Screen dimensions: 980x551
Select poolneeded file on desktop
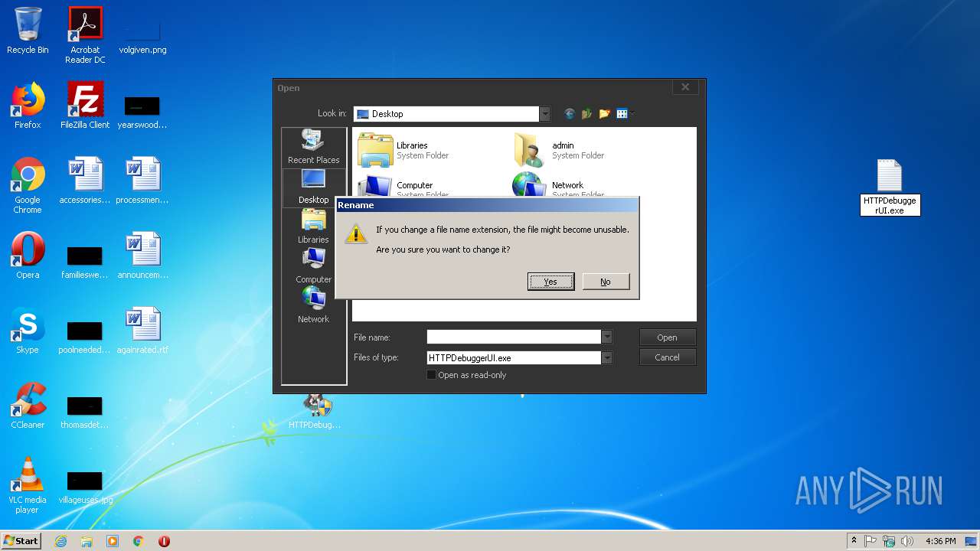[x=85, y=337]
